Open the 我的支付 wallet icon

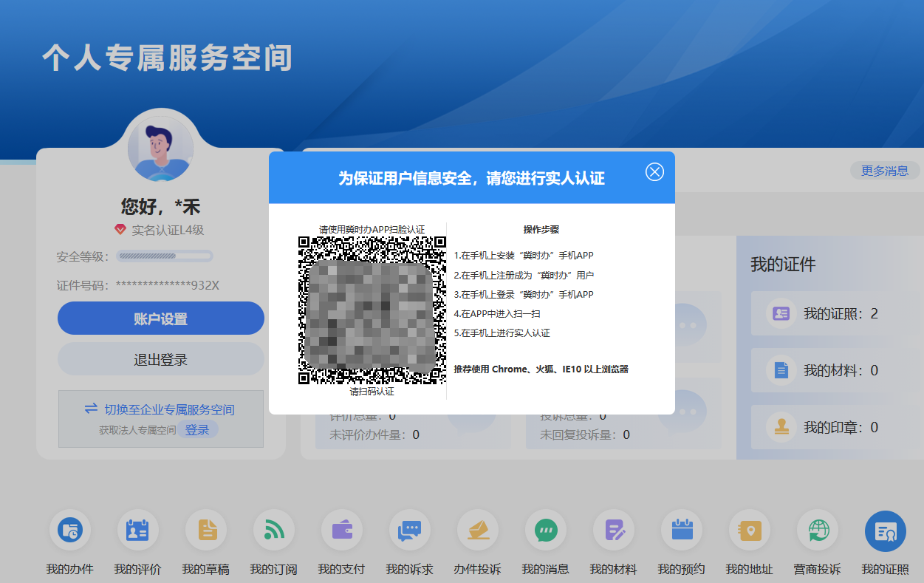tap(342, 531)
